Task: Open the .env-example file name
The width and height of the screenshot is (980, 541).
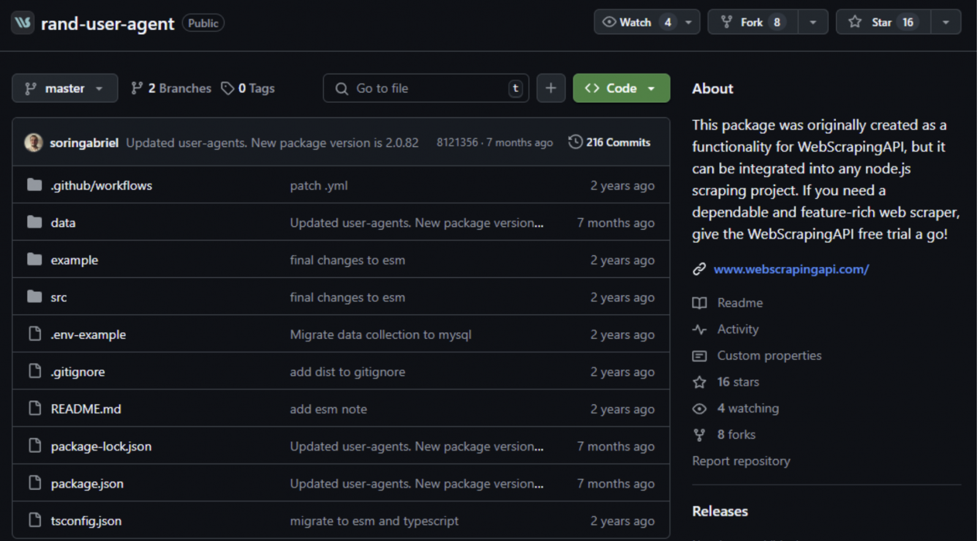Action: click(x=88, y=335)
